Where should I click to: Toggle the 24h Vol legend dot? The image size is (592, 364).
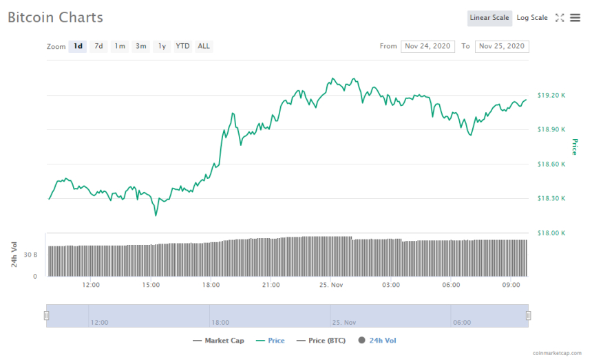coord(361,340)
